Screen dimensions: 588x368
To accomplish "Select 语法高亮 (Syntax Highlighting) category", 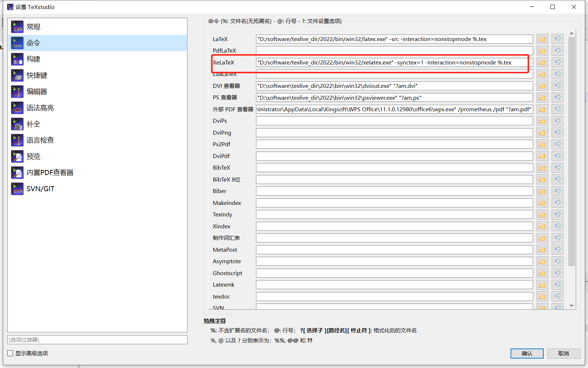I will click(x=97, y=108).
